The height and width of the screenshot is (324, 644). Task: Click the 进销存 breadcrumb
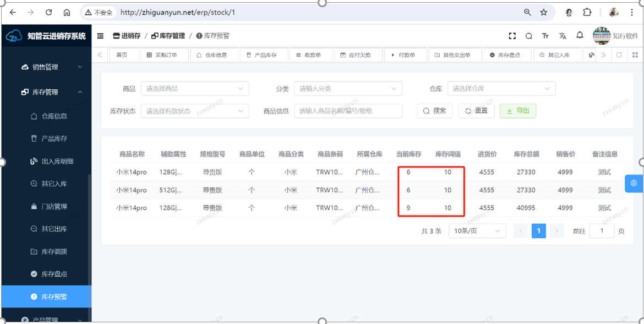(127, 36)
